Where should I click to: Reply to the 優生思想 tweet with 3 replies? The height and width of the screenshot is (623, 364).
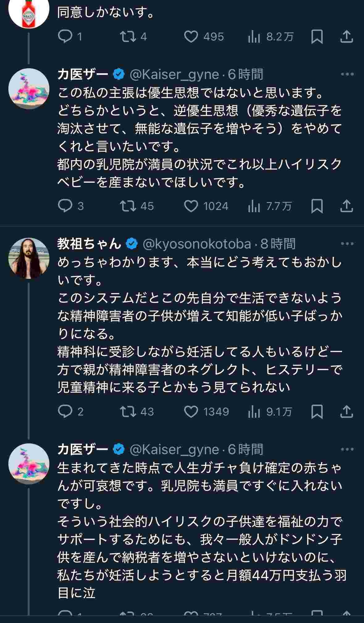65,206
